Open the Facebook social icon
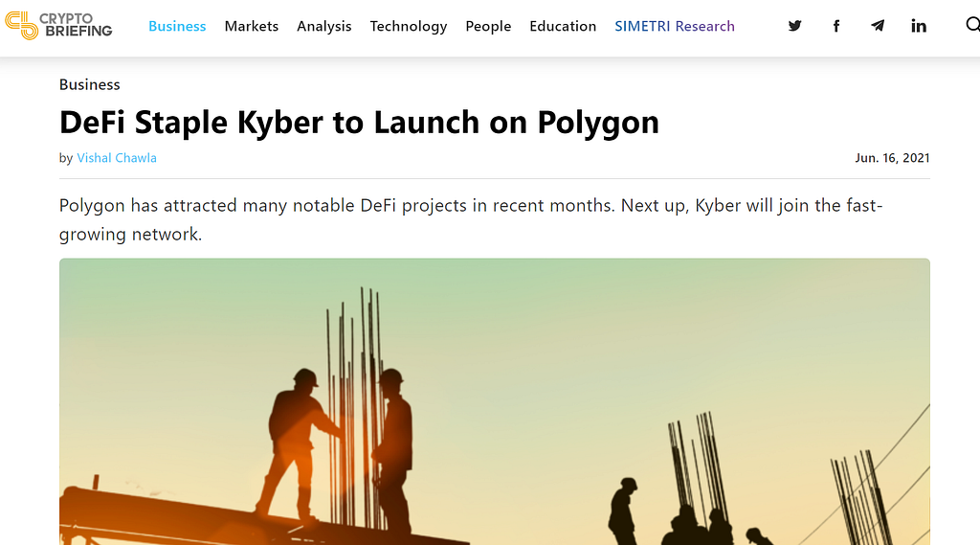The image size is (980, 545). point(836,26)
